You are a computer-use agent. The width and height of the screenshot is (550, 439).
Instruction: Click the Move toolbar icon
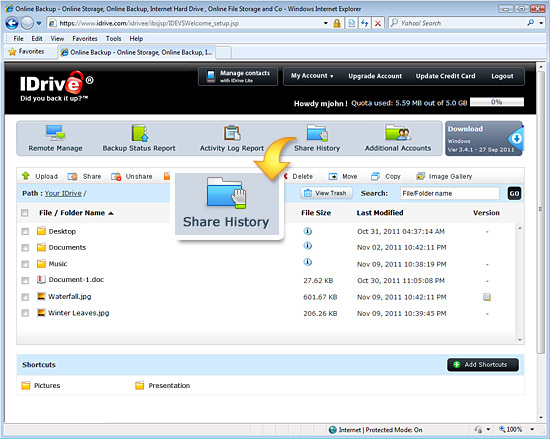[333, 176]
